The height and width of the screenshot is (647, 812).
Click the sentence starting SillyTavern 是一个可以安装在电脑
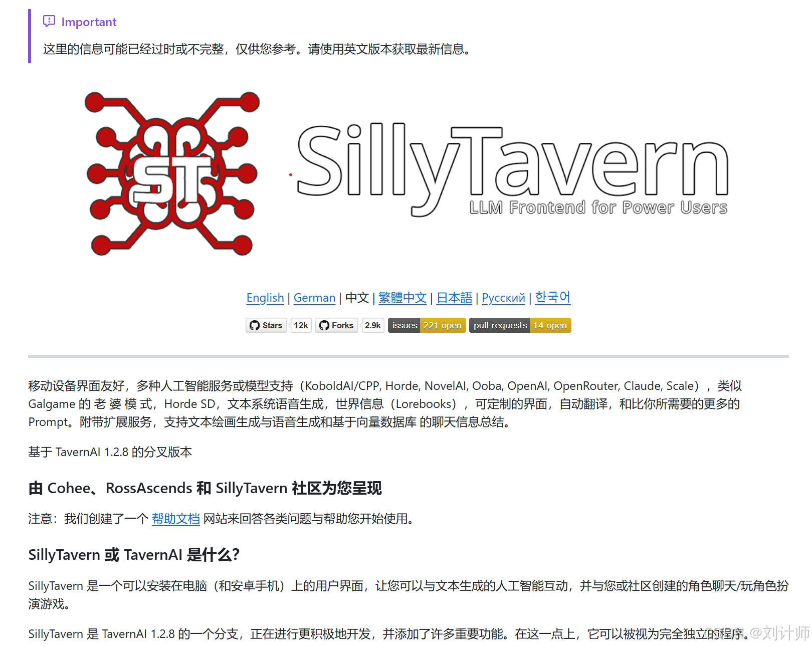coord(409,595)
